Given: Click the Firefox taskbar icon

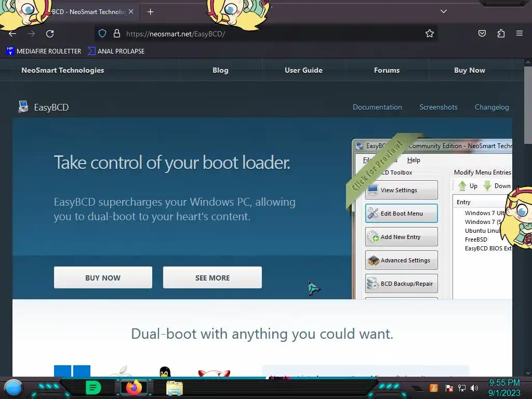Looking at the screenshot, I should pyautogui.click(x=134, y=388).
